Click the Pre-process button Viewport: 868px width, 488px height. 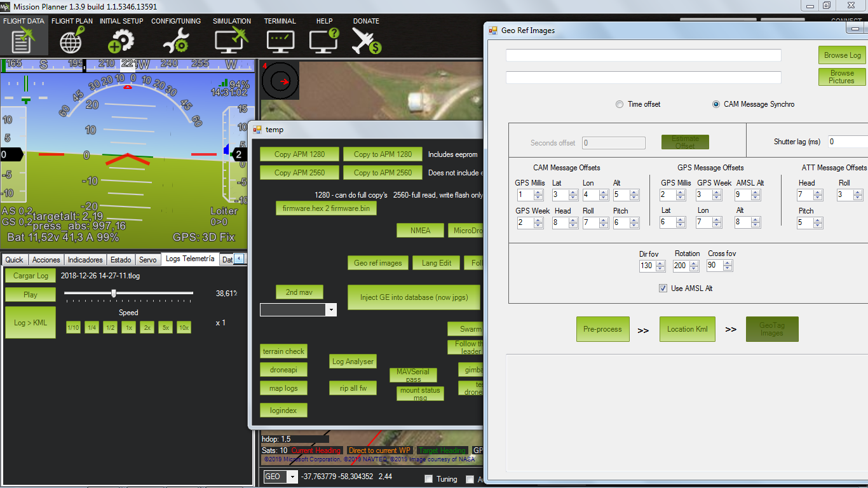point(603,329)
